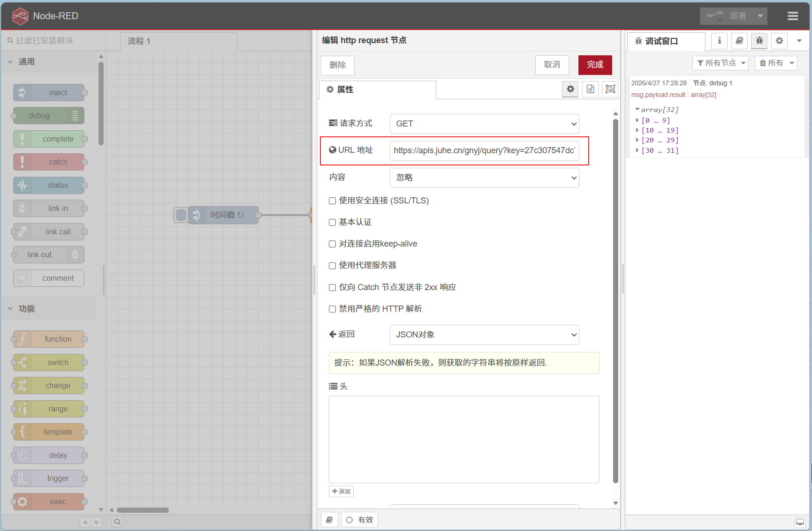Toggle the 有效 node enabled button
The height and width of the screenshot is (531, 812).
point(359,520)
